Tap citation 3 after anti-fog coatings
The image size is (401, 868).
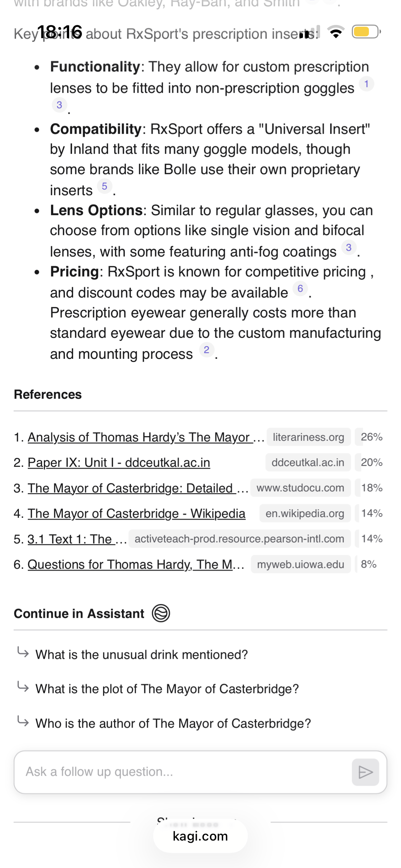tap(349, 248)
